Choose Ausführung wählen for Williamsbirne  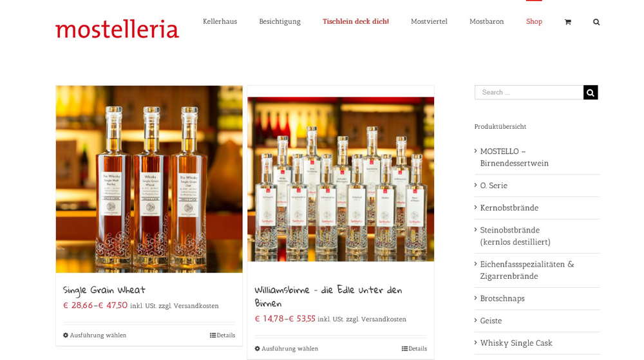pos(290,348)
